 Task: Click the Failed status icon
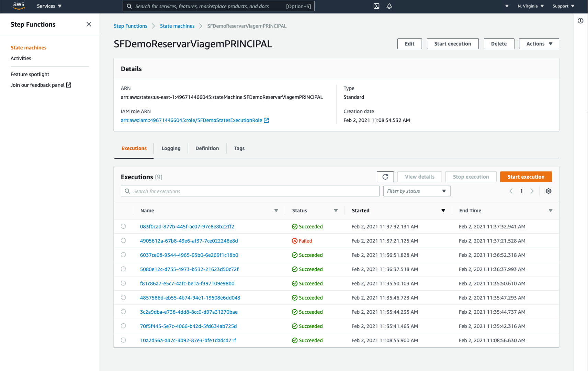coord(295,241)
